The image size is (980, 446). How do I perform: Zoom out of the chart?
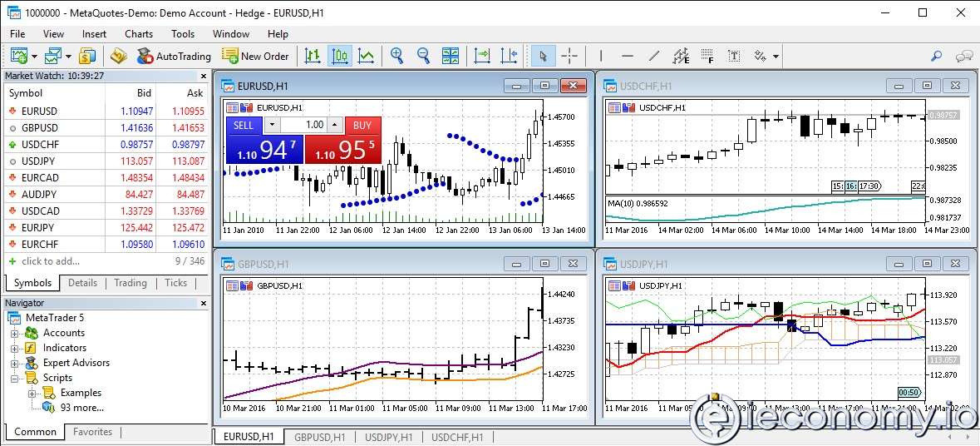click(x=424, y=56)
